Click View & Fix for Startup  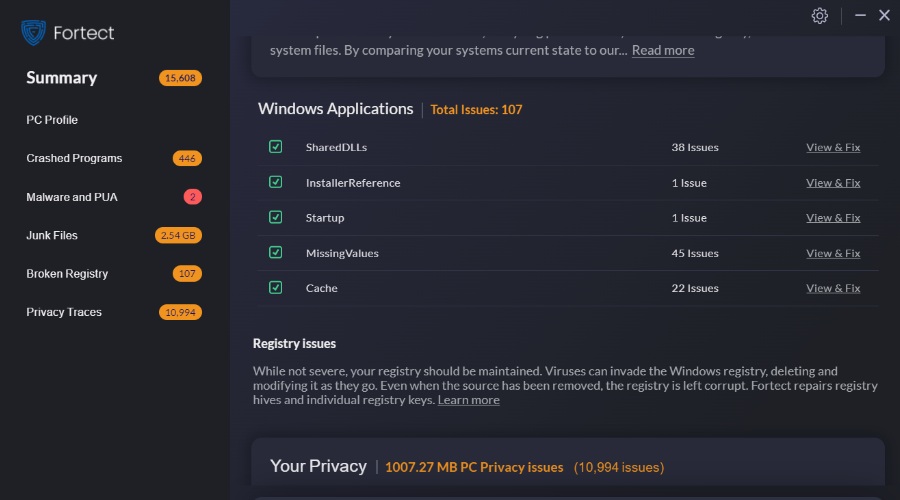(x=833, y=218)
